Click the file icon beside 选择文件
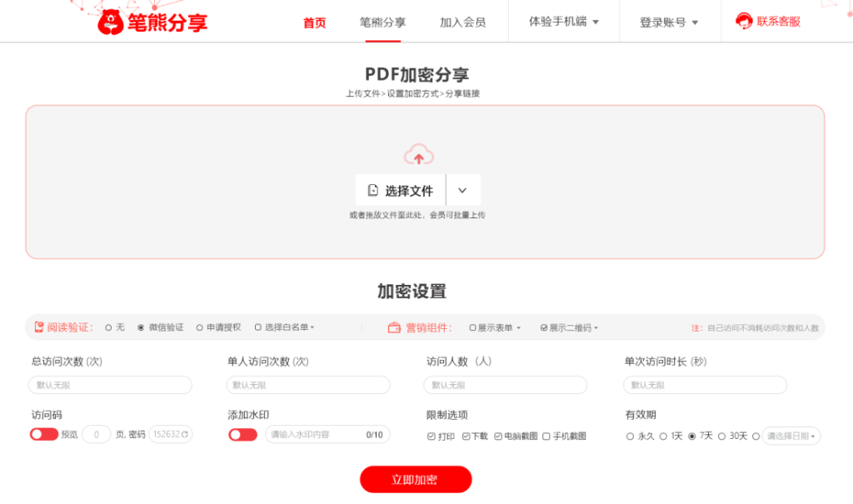The image size is (853, 504). [x=373, y=191]
